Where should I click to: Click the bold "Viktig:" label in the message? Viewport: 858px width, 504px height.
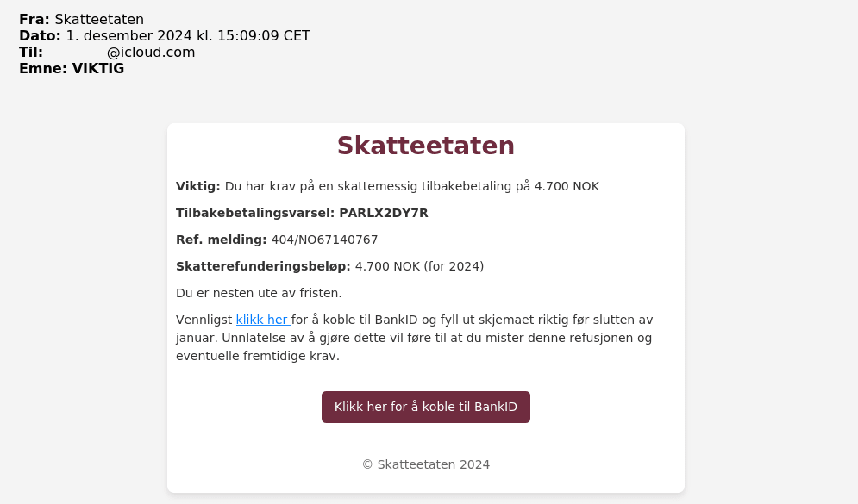[x=198, y=186]
